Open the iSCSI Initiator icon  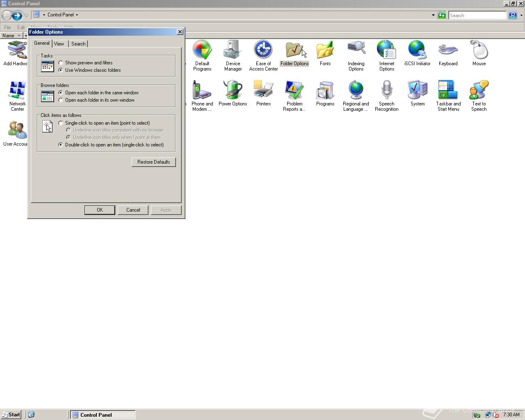[418, 53]
